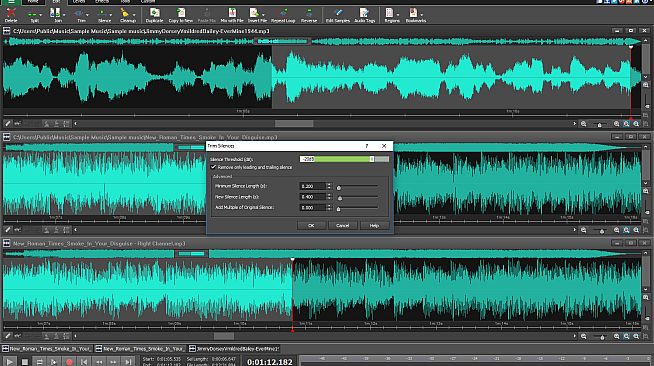The width and height of the screenshot is (654, 366).
Task: Open the Insert File dropdown arrow
Action: [263, 15]
